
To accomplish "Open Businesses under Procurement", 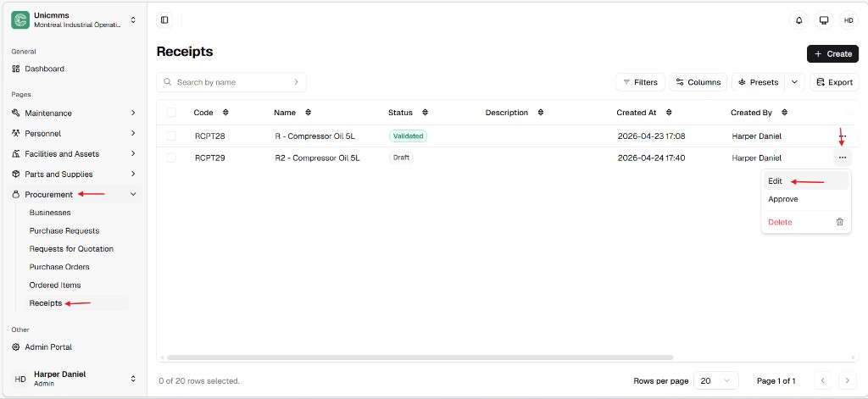I will click(x=50, y=213).
